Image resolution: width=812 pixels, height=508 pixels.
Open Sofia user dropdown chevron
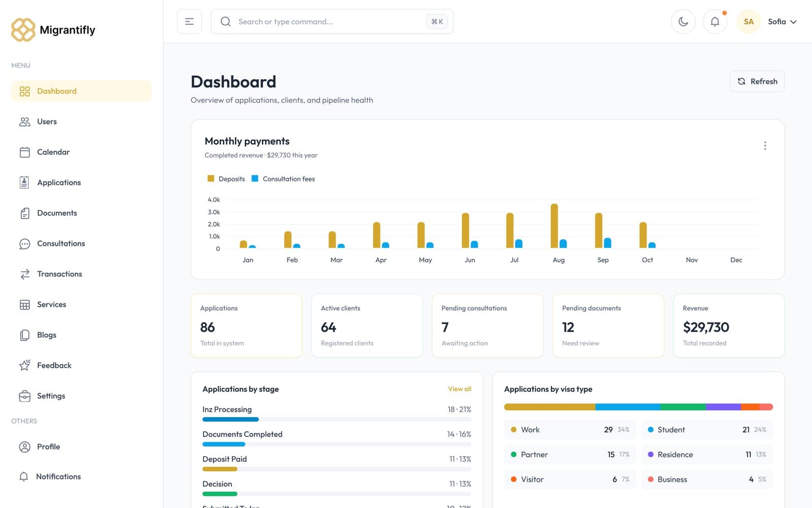click(x=793, y=22)
